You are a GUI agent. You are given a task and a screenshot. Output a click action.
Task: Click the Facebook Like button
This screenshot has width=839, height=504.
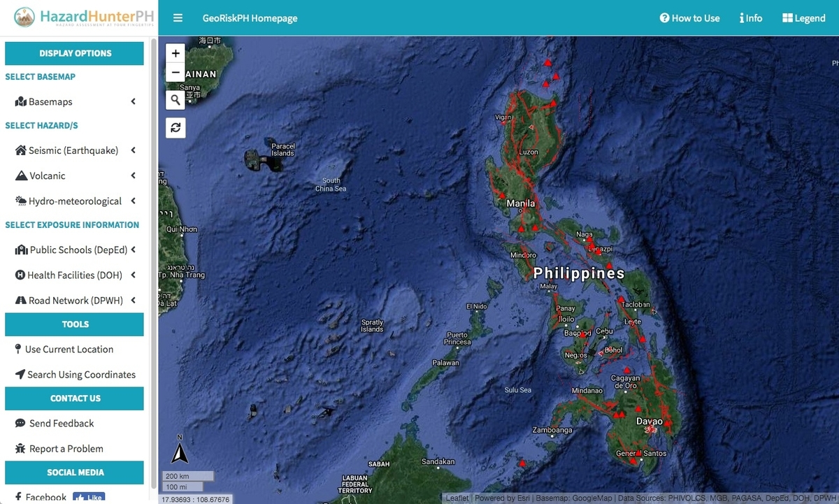89,496
